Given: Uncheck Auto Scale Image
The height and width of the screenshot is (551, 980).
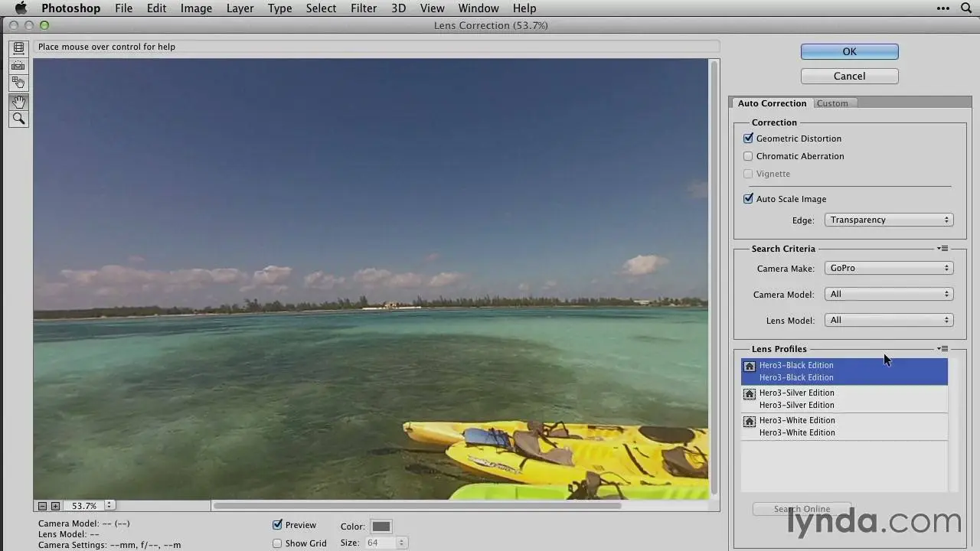Looking at the screenshot, I should pos(748,199).
